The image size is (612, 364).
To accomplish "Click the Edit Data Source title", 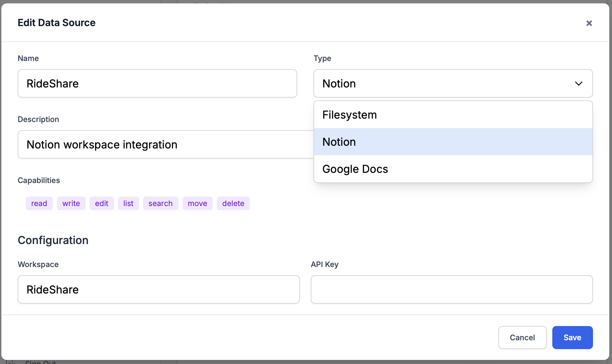I will 57,23.
